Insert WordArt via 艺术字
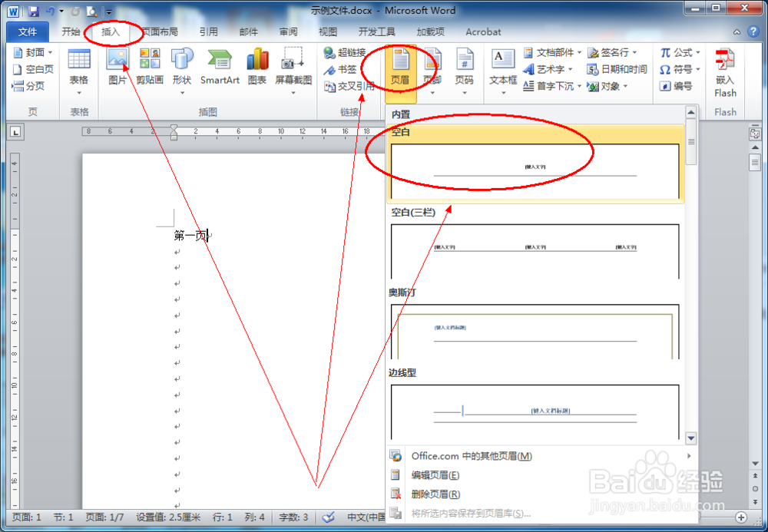 (548, 70)
